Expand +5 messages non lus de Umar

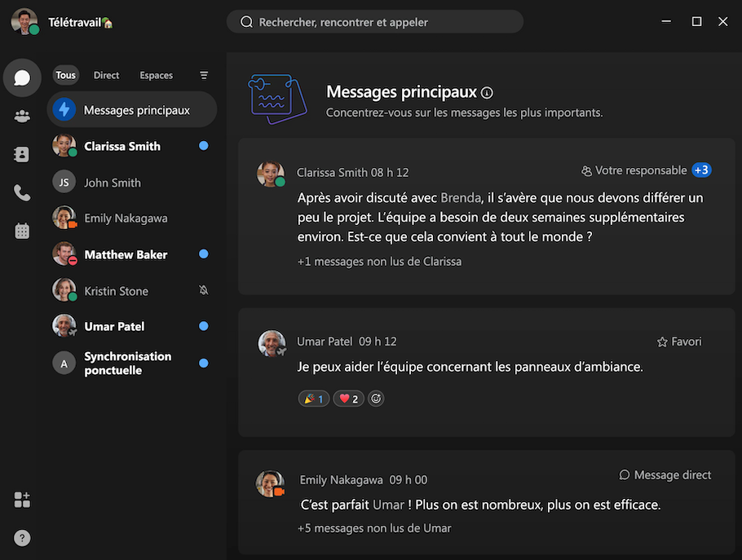pyautogui.click(x=374, y=528)
